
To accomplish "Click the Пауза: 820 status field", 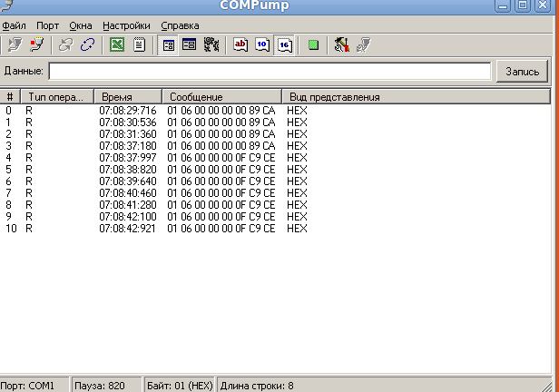I will (x=106, y=386).
